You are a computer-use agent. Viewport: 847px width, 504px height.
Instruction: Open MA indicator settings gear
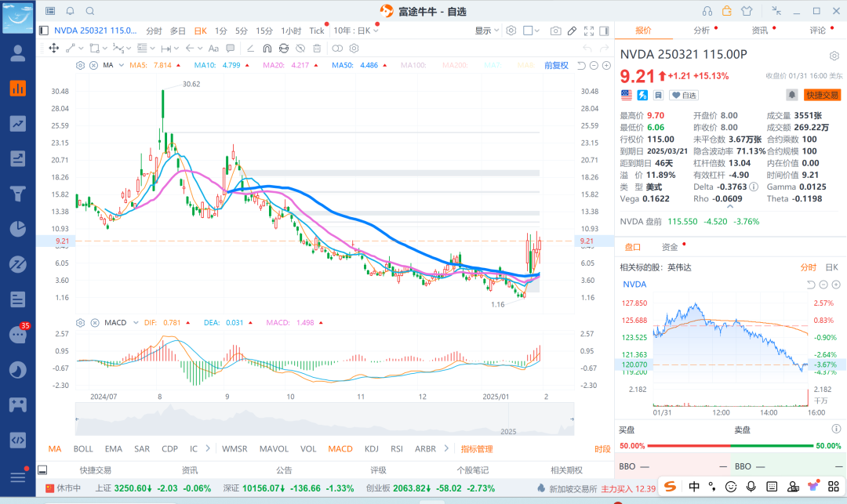pos(80,65)
